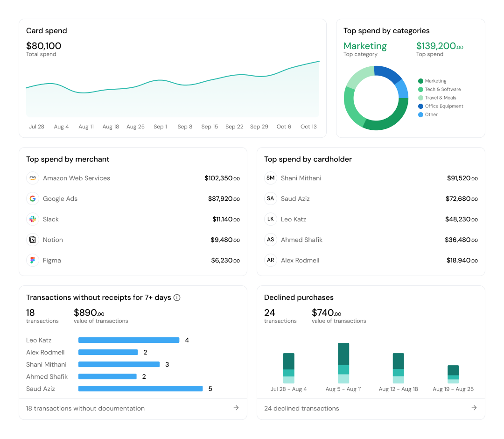504x439 pixels.
Task: Click the Aug 5 – Aug 11 declined bar
Action: pyautogui.click(x=343, y=363)
